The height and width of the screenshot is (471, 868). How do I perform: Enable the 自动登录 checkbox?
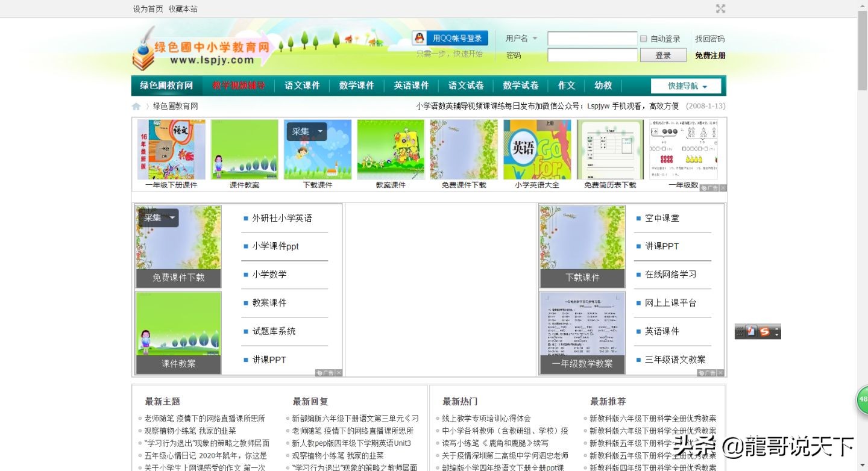644,39
